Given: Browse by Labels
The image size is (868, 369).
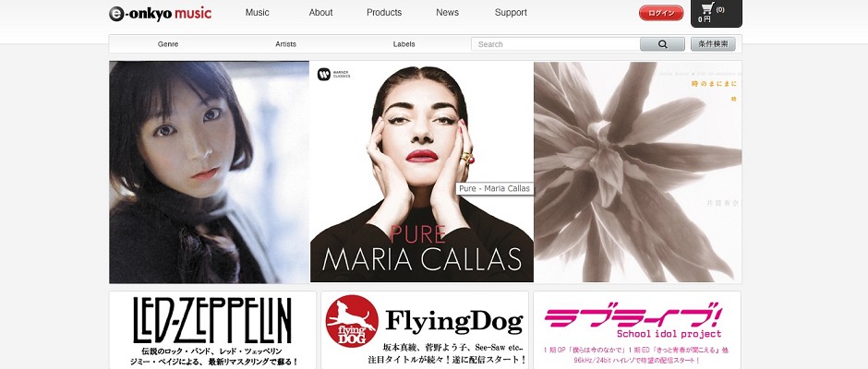Looking at the screenshot, I should (404, 44).
